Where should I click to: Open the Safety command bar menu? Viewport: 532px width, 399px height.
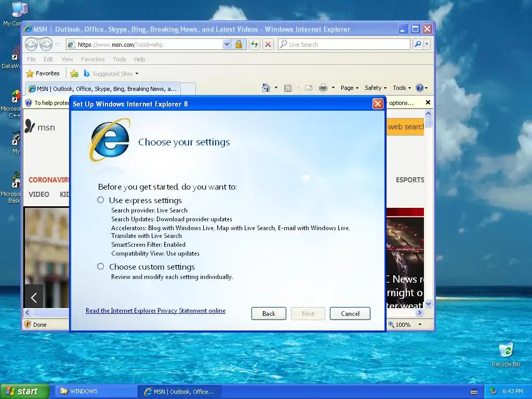(x=376, y=88)
